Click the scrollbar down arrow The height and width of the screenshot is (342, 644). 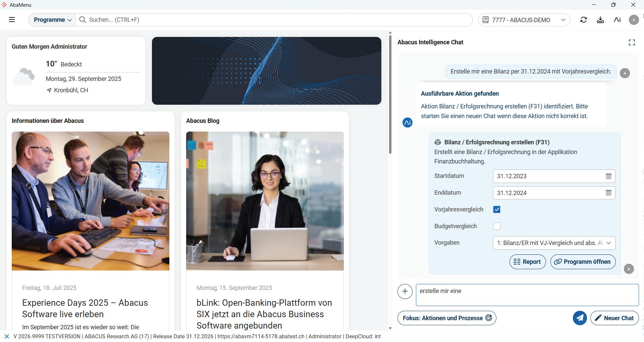coord(390,328)
